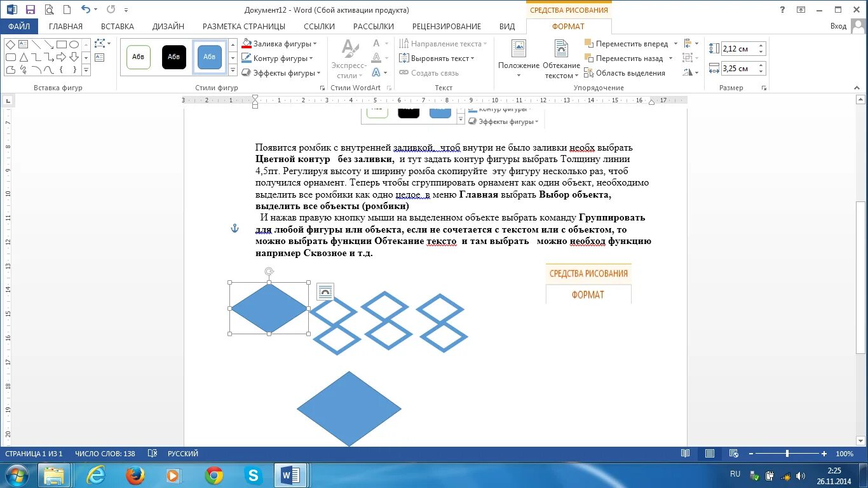Open Обтекание текстом dropdown
The width and height of the screenshot is (868, 488).
[561, 59]
